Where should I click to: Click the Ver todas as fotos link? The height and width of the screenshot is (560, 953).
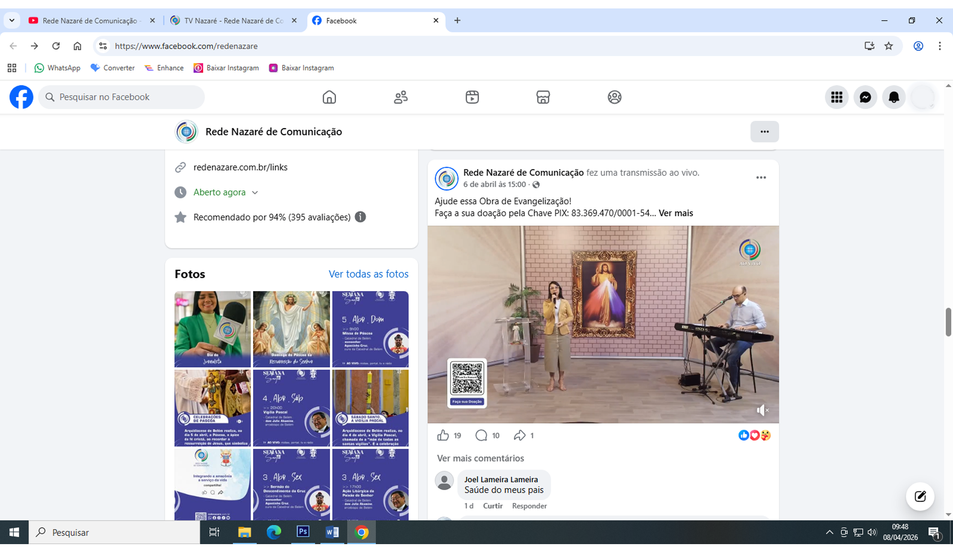[x=368, y=274]
